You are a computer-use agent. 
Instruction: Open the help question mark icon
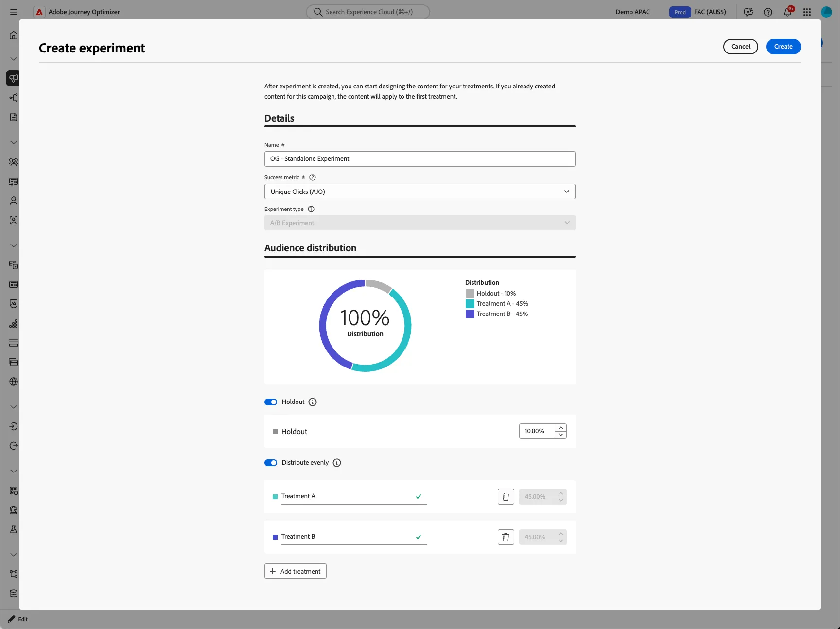[x=768, y=12]
